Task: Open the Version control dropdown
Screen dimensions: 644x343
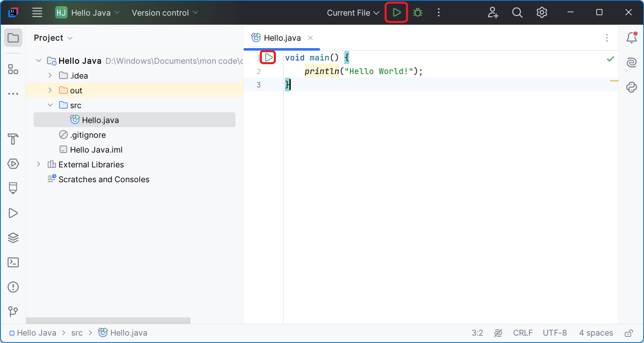Action: [165, 13]
